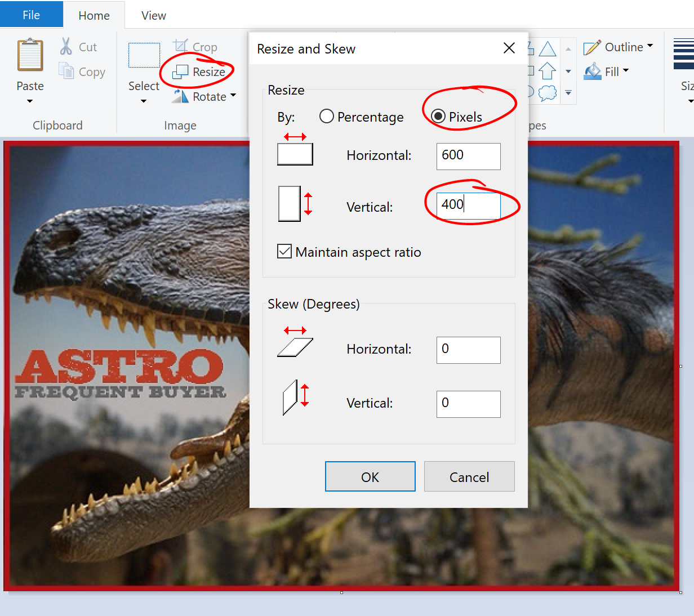The height and width of the screenshot is (616, 694).
Task: Click the Skew Horizontal input field
Action: point(469,350)
